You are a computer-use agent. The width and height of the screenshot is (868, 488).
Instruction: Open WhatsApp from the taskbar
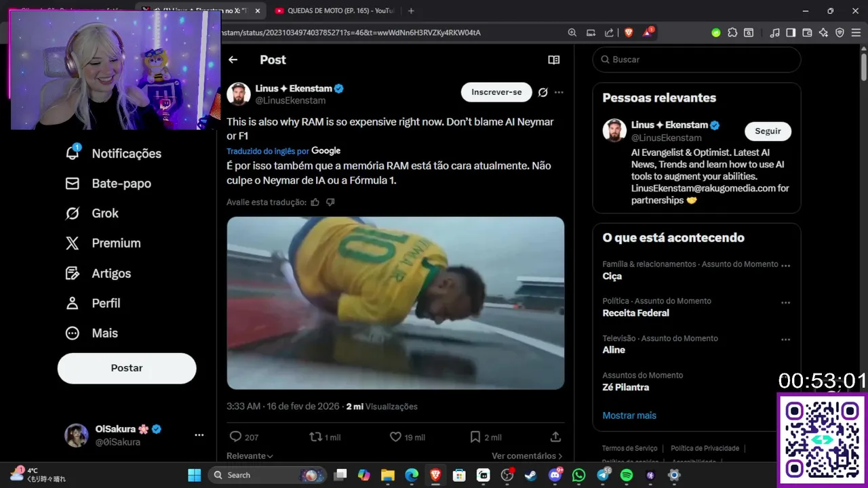578,475
